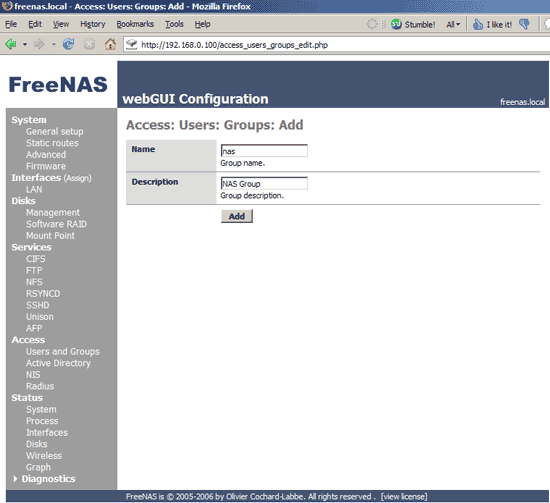This screenshot has width=550, height=503.
Task: Open Users and Groups in sidebar
Action: [x=63, y=351]
